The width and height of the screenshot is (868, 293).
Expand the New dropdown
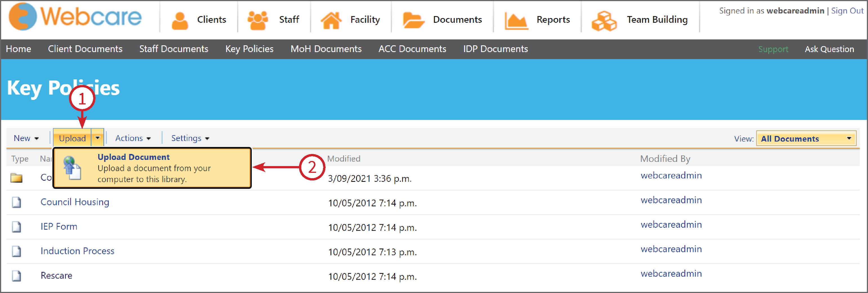click(26, 138)
